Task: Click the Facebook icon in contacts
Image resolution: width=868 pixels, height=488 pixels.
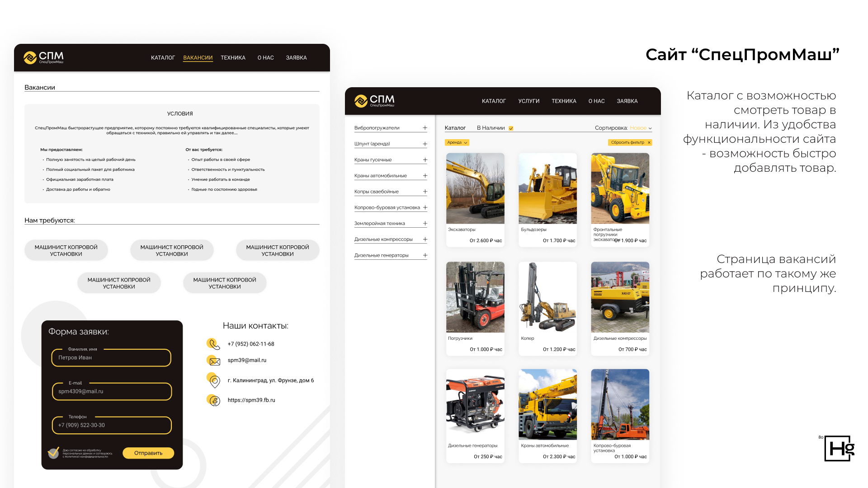Action: [x=213, y=400]
